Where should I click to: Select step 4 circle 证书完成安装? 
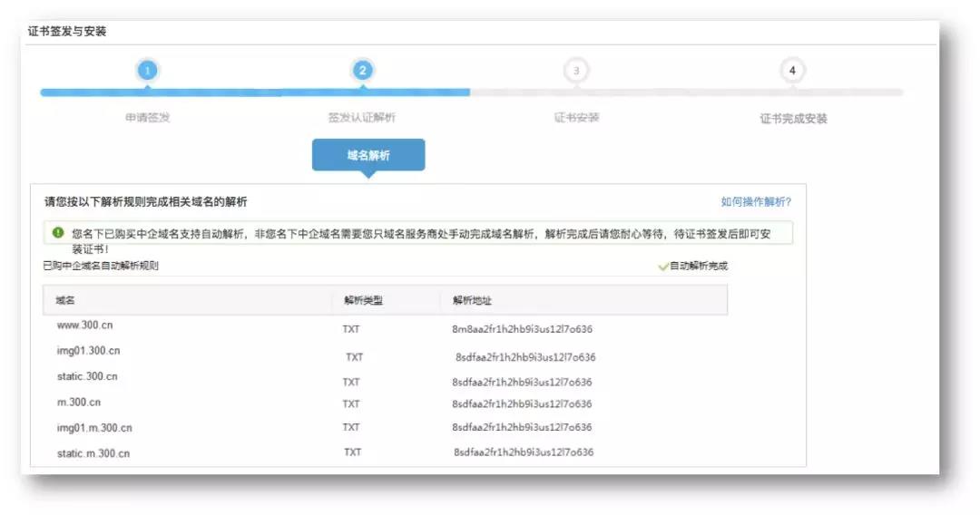coord(792,71)
